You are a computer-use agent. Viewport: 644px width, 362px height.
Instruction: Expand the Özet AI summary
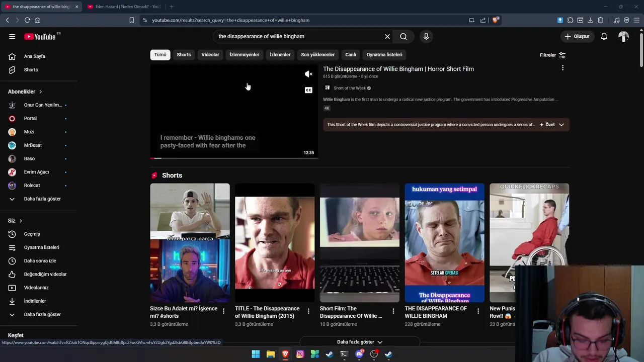tap(552, 125)
